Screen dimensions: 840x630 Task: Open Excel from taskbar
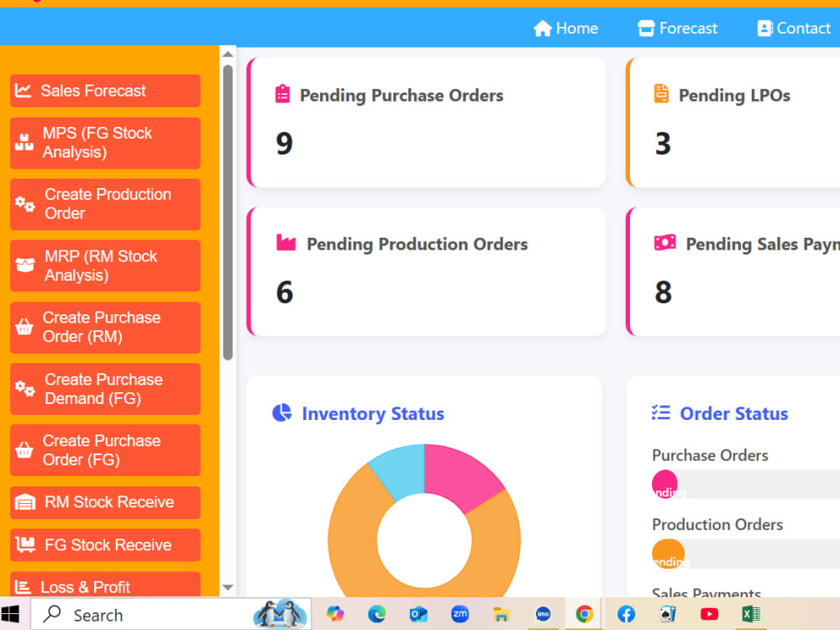click(x=751, y=614)
